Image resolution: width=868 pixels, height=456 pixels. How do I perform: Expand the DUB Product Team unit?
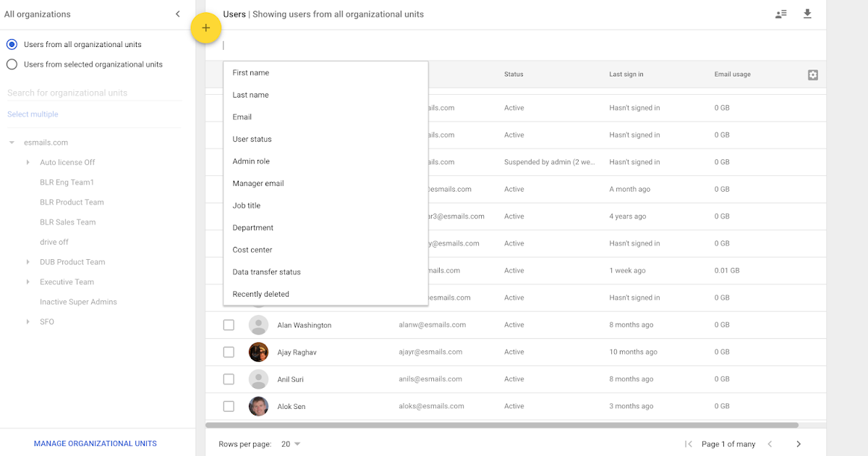(x=27, y=262)
